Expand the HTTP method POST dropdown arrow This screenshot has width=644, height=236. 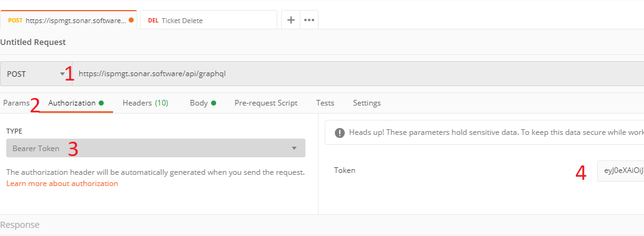[x=62, y=74]
